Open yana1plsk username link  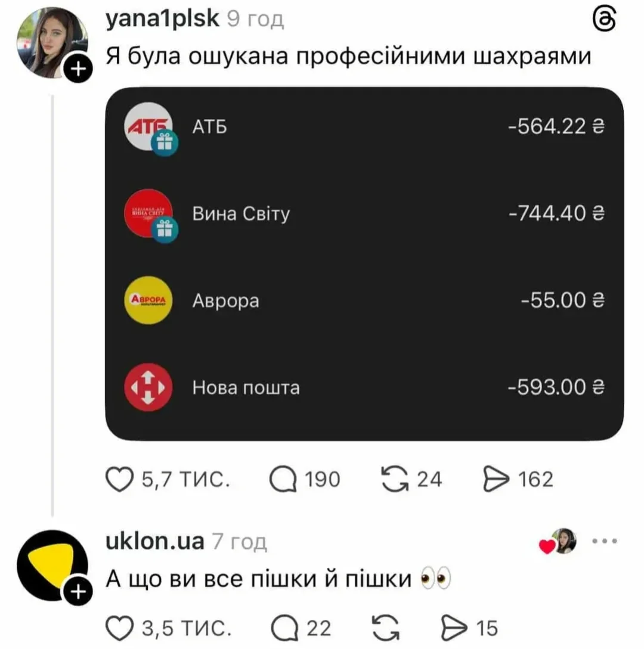click(162, 18)
